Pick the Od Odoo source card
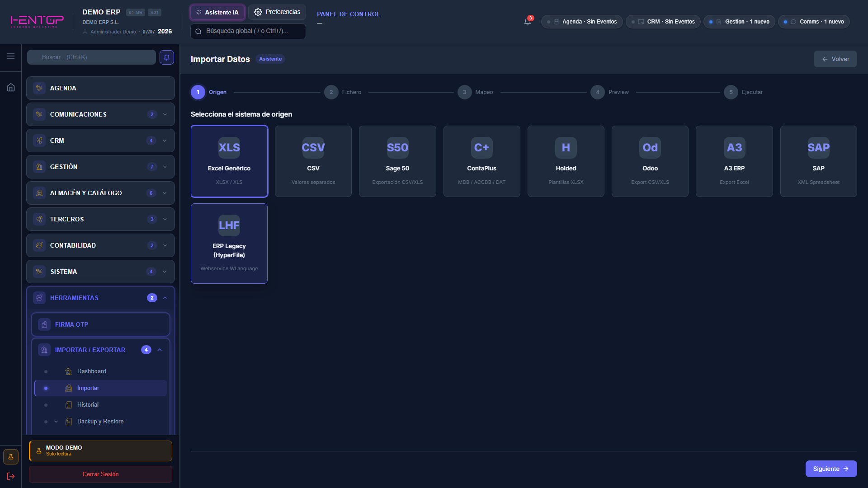The image size is (868, 488). pos(650,161)
